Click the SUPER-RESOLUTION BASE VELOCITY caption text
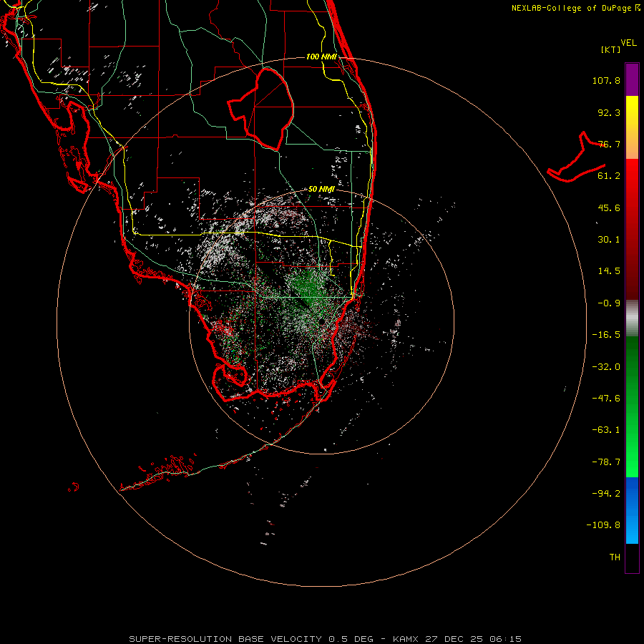This screenshot has height=644, width=644. [225, 639]
